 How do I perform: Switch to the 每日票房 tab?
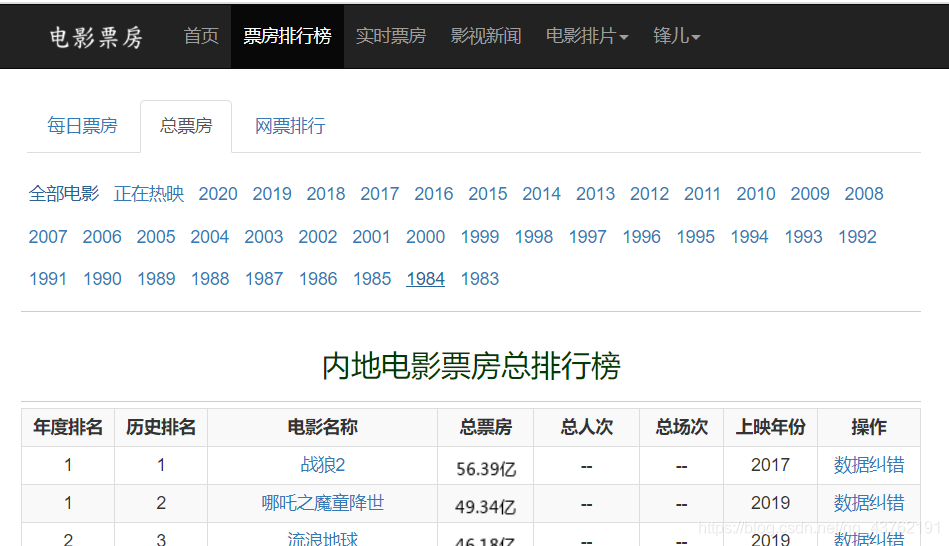point(82,126)
